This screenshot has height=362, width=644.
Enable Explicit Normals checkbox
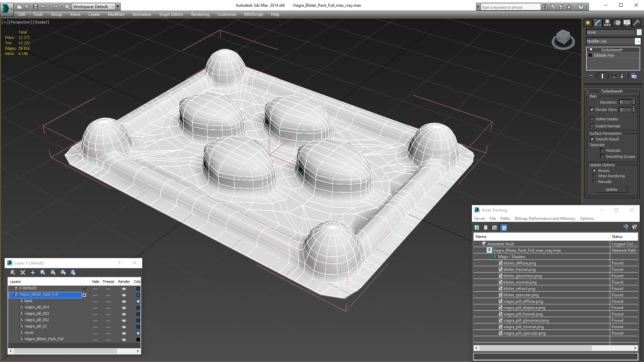(592, 126)
